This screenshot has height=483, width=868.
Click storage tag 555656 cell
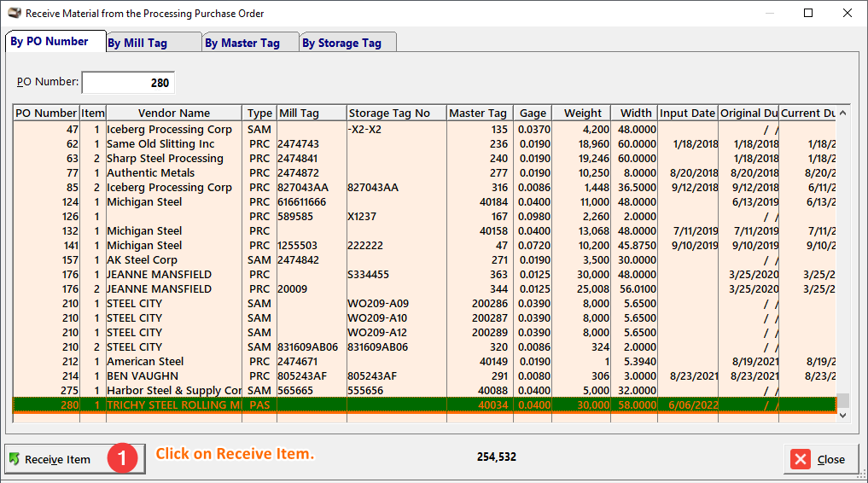(396, 390)
